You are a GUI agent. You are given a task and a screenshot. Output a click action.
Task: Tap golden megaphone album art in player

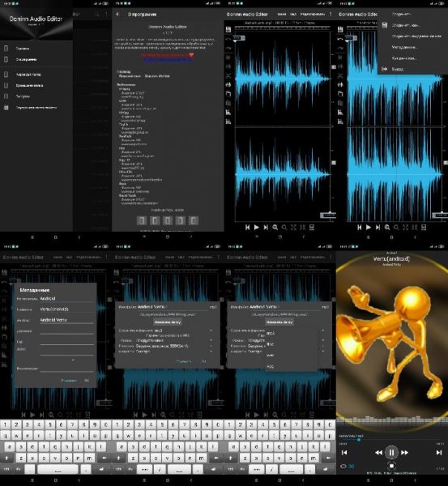point(392,344)
